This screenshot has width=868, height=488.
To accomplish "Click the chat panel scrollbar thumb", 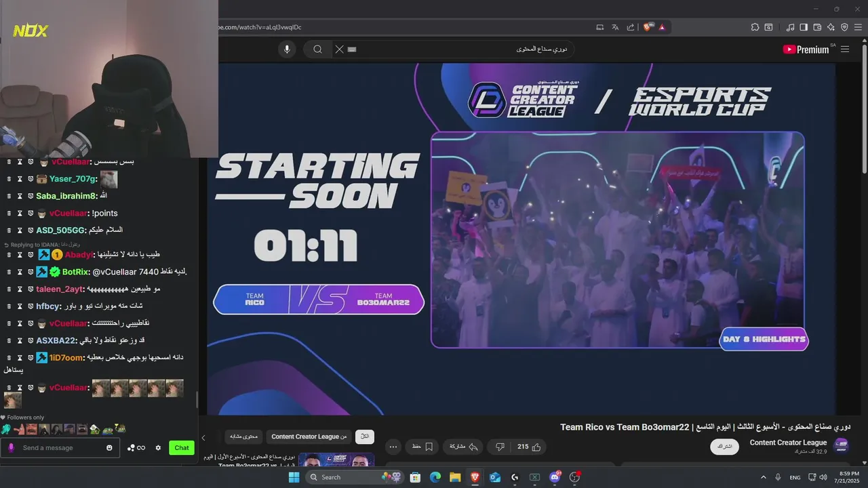I will point(197,400).
